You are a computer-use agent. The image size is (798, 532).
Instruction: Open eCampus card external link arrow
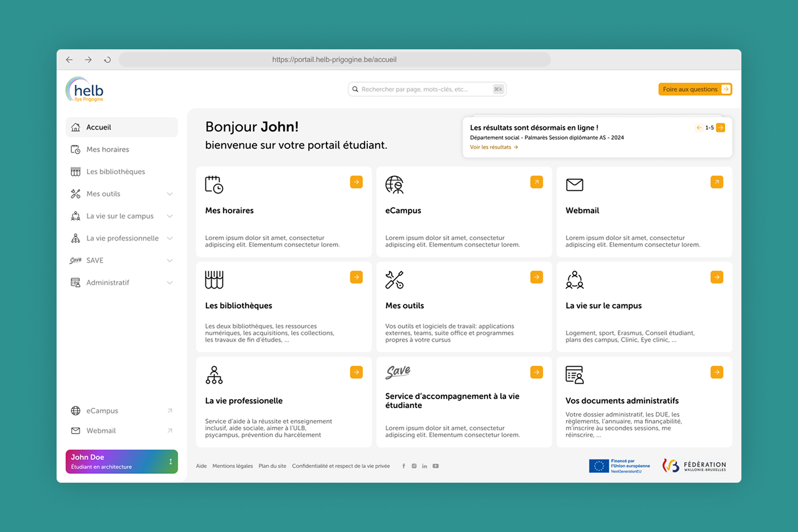click(537, 182)
